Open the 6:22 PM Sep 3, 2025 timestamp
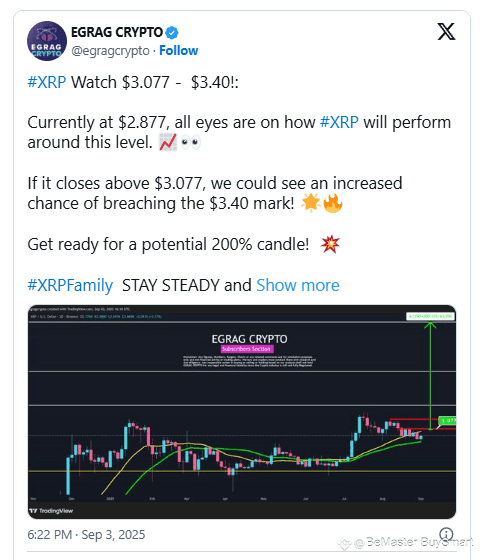 pos(86,535)
